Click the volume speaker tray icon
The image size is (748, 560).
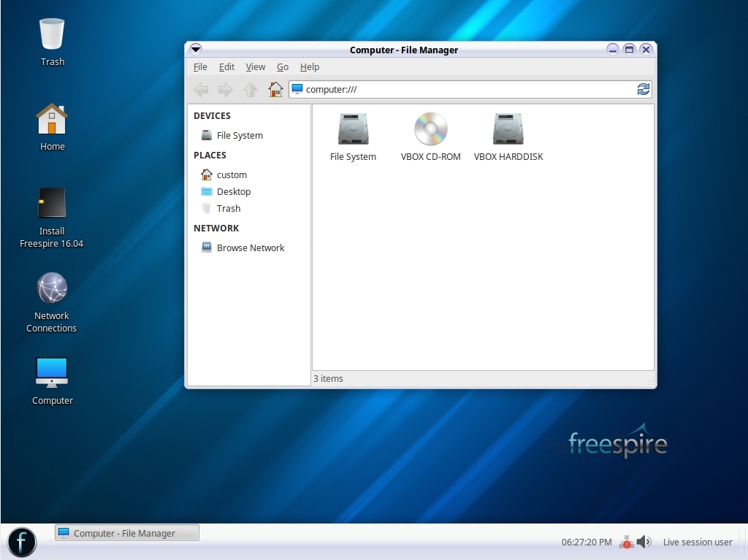[x=644, y=542]
